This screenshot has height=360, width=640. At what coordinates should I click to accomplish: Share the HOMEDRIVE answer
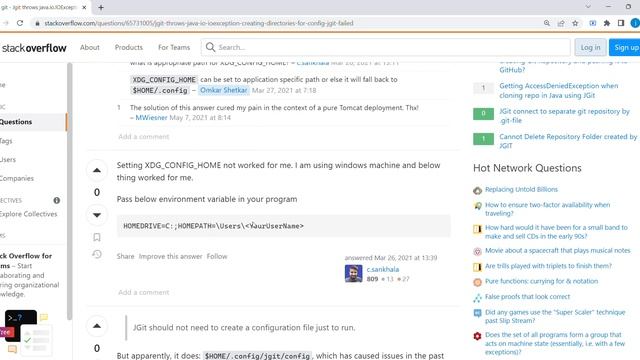pyautogui.click(x=125, y=256)
